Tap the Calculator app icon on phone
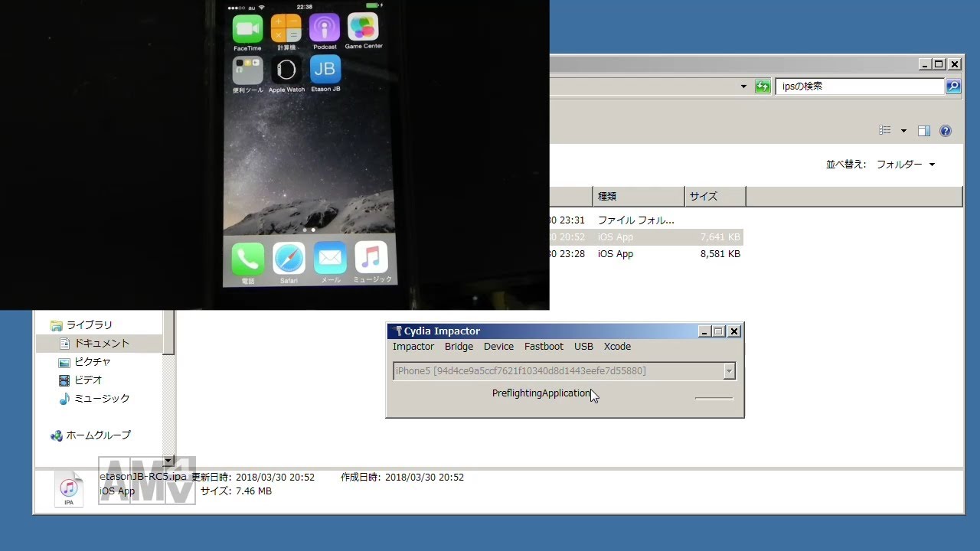Viewport: 980px width, 551px height. point(286,28)
